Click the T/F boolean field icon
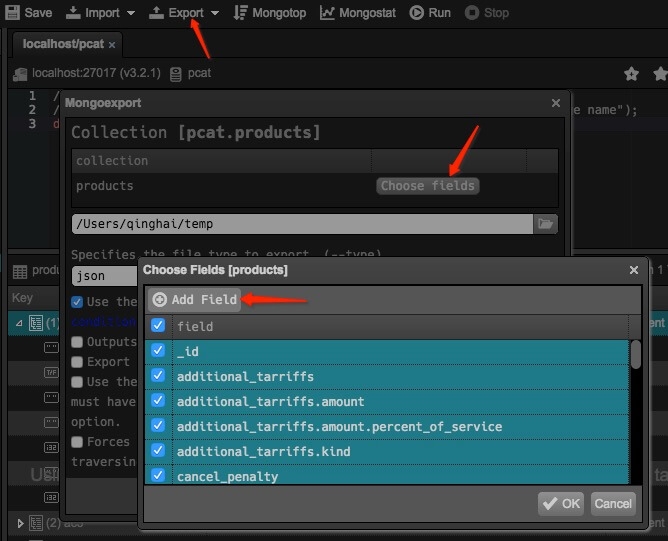 [x=51, y=372]
